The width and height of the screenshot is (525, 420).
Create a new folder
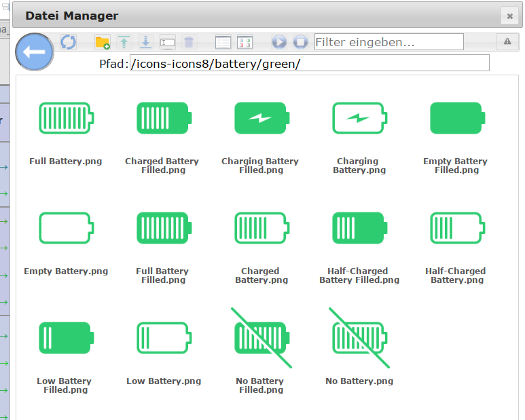tap(103, 42)
